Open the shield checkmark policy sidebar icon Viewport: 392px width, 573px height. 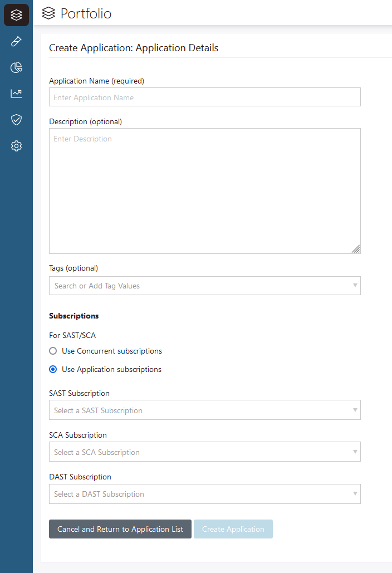(x=17, y=120)
